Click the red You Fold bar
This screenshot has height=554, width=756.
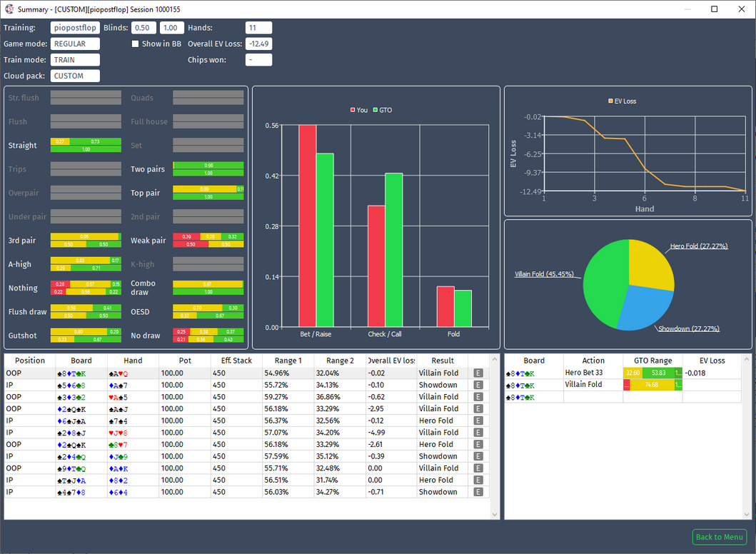tap(445, 307)
